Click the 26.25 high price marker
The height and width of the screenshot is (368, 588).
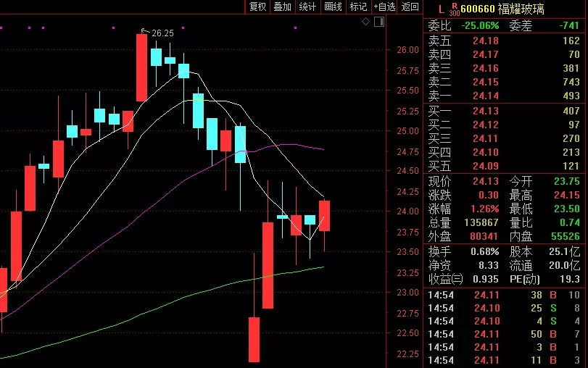coord(161,33)
